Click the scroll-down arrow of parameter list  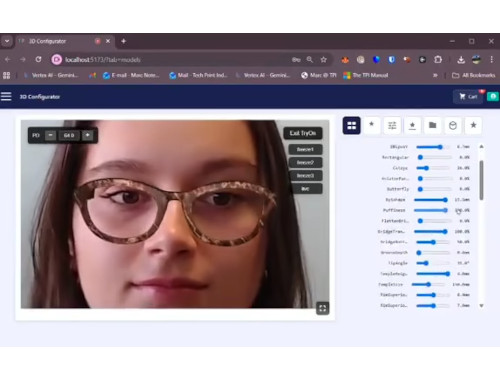481,305
